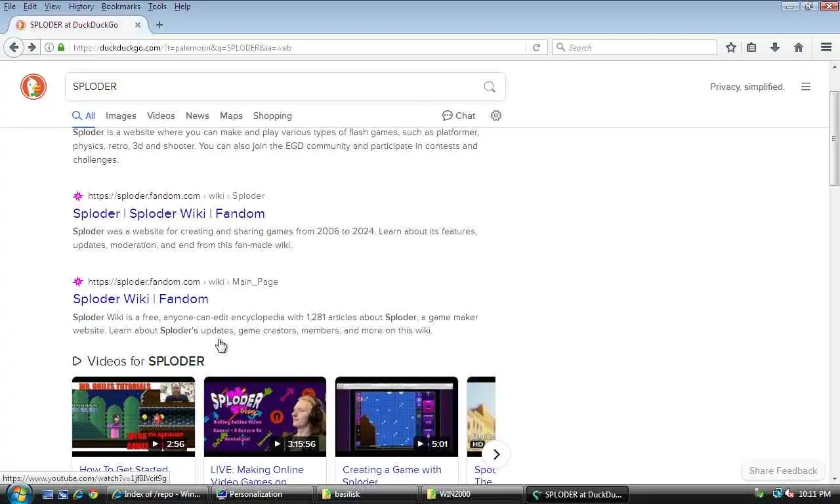Open Sploder | Sploder Wiki | Fandom result

(x=169, y=213)
